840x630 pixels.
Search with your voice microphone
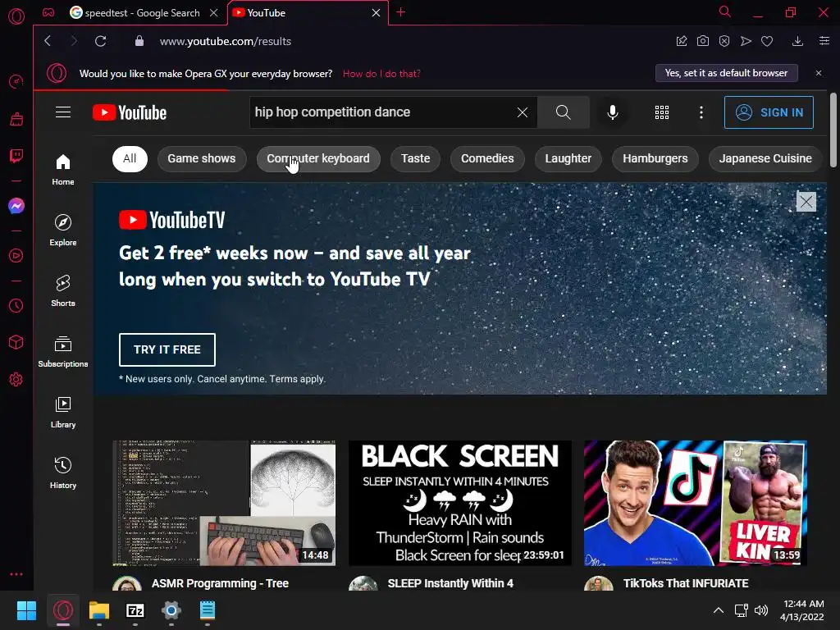point(613,112)
